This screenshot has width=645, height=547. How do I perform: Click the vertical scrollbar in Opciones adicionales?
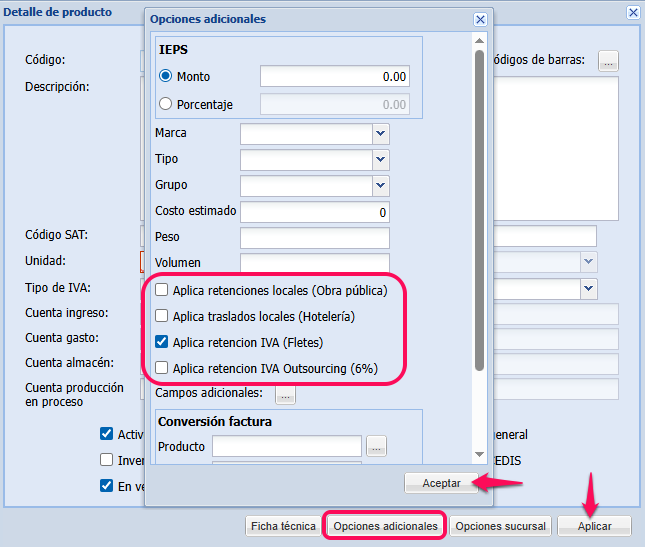[x=480, y=200]
